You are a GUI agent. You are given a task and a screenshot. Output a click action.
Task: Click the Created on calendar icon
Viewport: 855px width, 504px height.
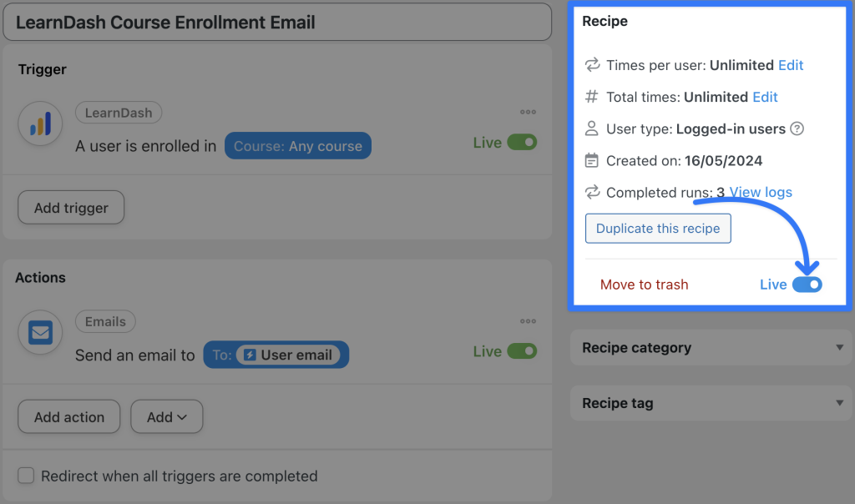point(592,160)
